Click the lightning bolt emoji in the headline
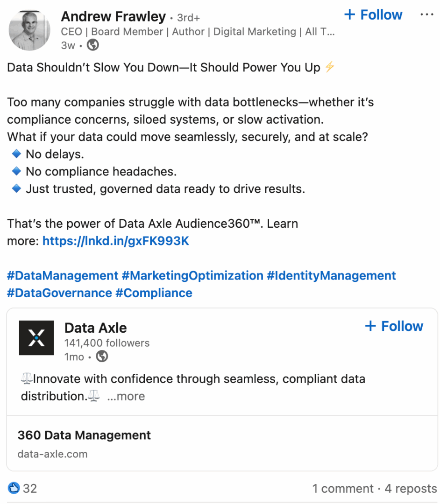 click(x=329, y=67)
